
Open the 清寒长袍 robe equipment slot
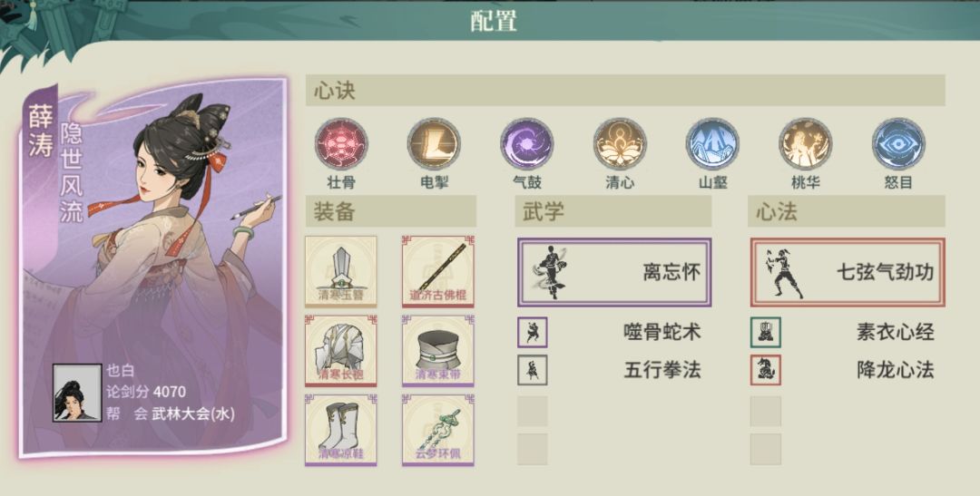pyautogui.click(x=340, y=351)
